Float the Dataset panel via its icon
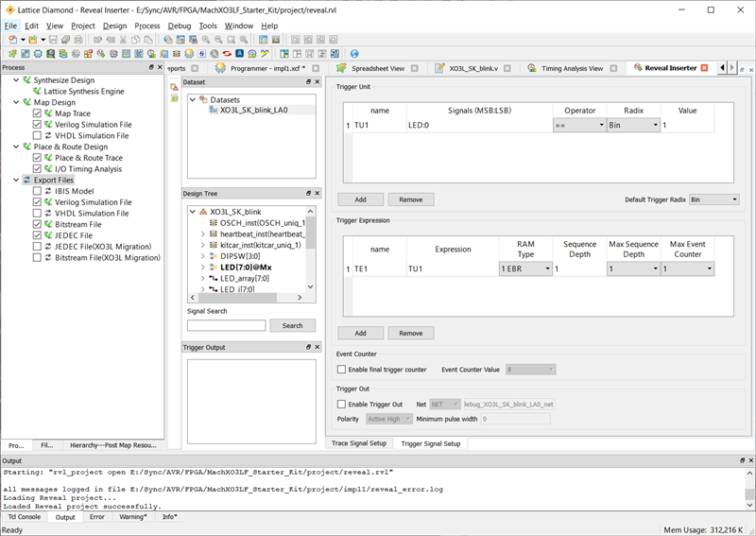Viewport: 756px width, 536px height. (308, 82)
